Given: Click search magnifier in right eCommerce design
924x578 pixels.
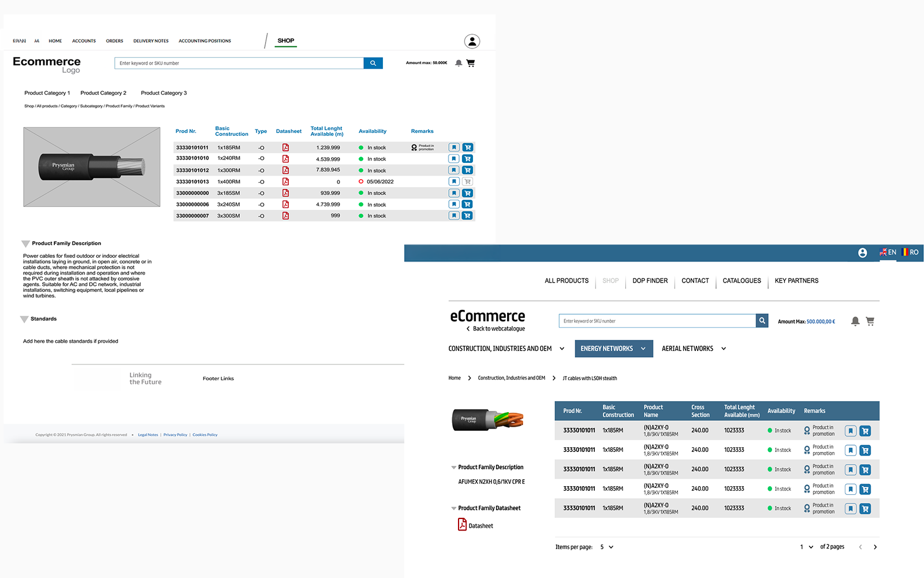Looking at the screenshot, I should pos(762,321).
